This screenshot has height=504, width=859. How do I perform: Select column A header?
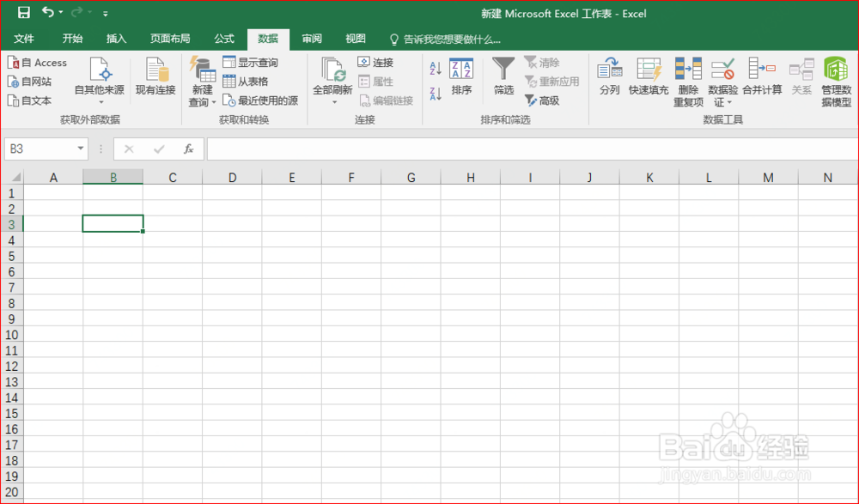(53, 177)
